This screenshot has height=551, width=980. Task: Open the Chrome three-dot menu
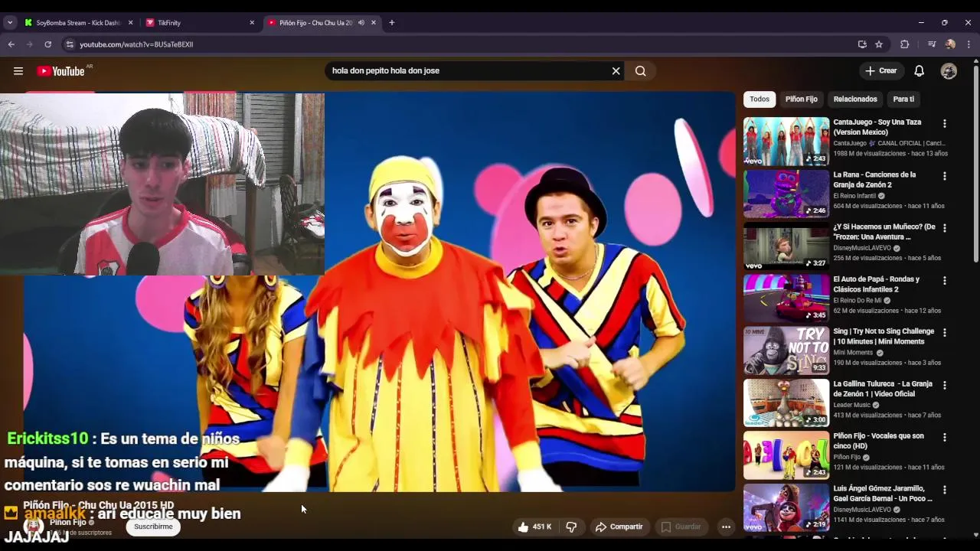click(969, 44)
